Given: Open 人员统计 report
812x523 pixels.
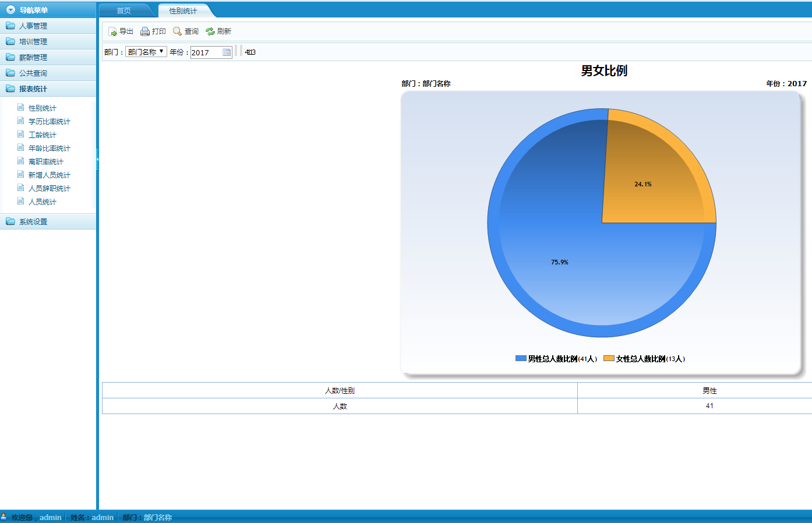Looking at the screenshot, I should point(43,202).
